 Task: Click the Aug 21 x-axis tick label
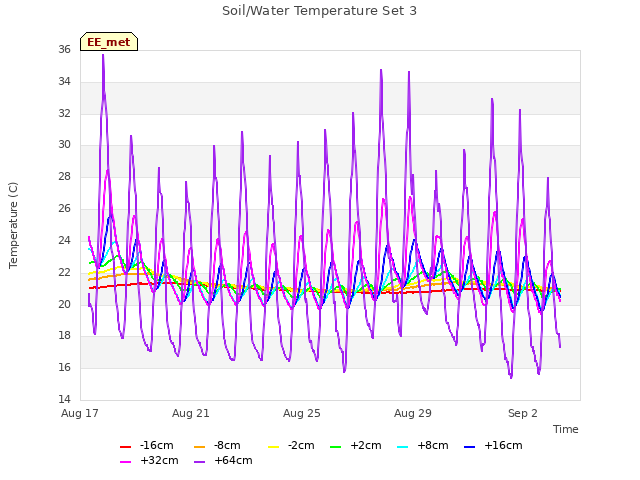191,413
